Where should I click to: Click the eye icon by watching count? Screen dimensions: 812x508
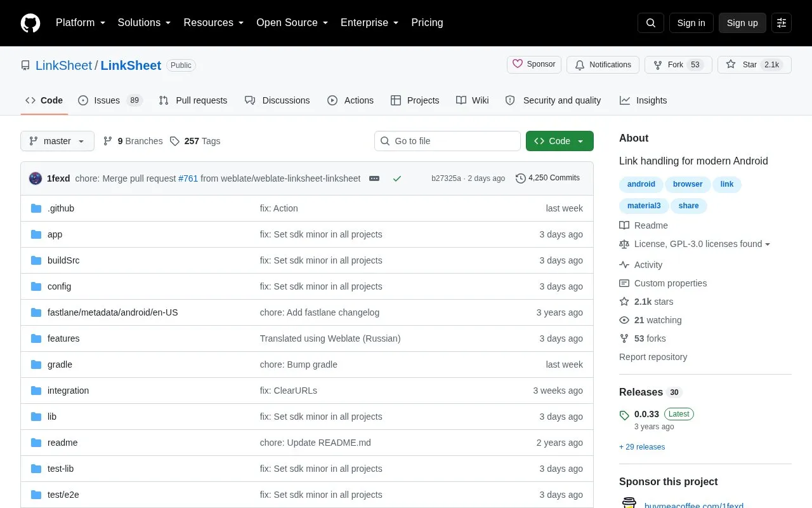(x=624, y=320)
